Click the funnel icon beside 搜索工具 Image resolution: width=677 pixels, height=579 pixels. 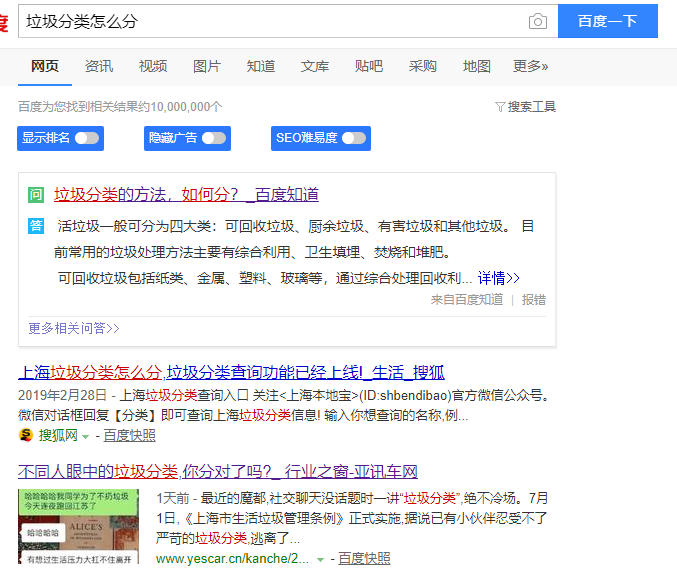point(500,107)
